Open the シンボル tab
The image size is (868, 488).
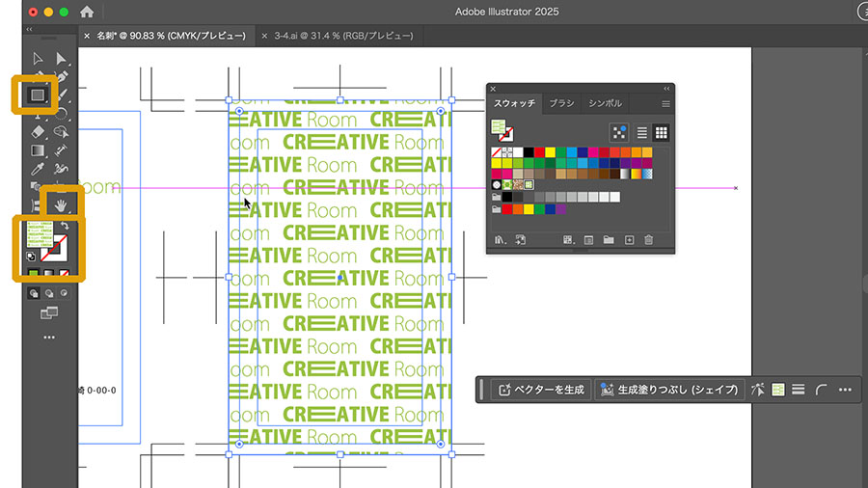tap(605, 103)
